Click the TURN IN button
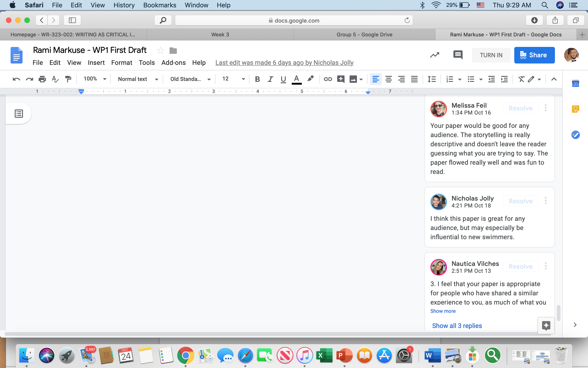 coord(491,55)
